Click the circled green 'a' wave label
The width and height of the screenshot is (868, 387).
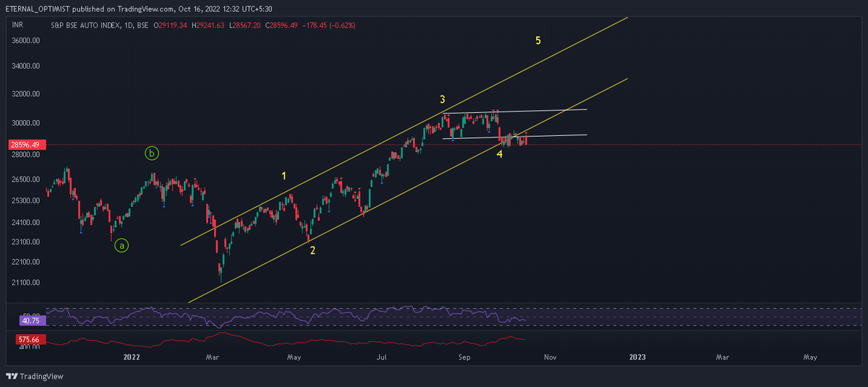pos(122,246)
